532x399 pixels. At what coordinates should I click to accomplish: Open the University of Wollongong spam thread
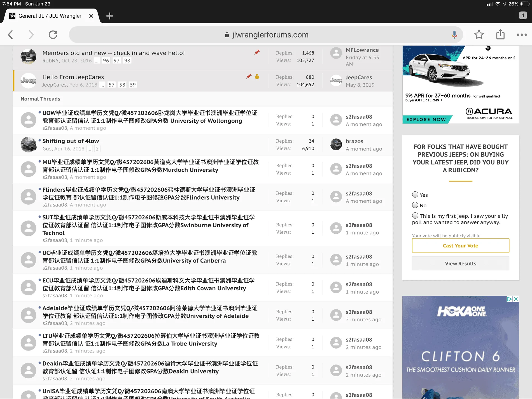coord(150,117)
